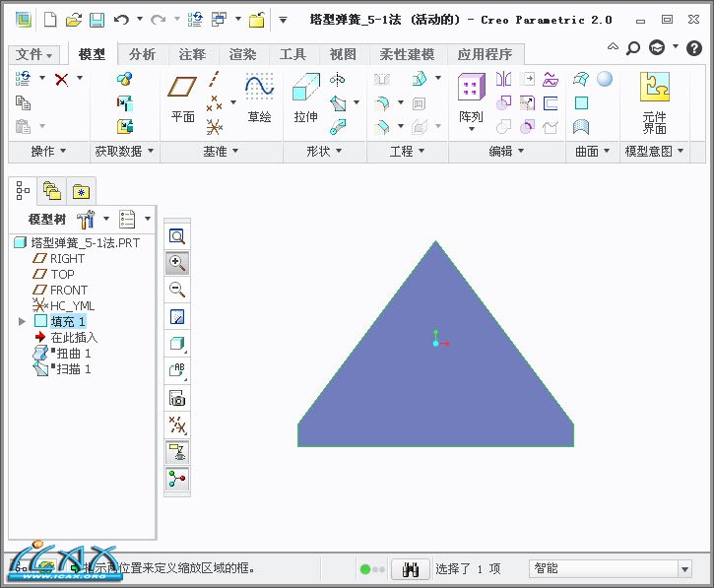Image resolution: width=714 pixels, height=588 pixels.
Task: Close the window via quick access folder icon
Action: (x=257, y=20)
